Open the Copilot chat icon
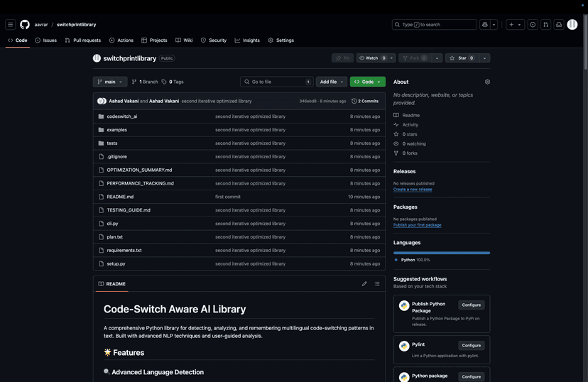This screenshot has height=382, width=588. (485, 25)
